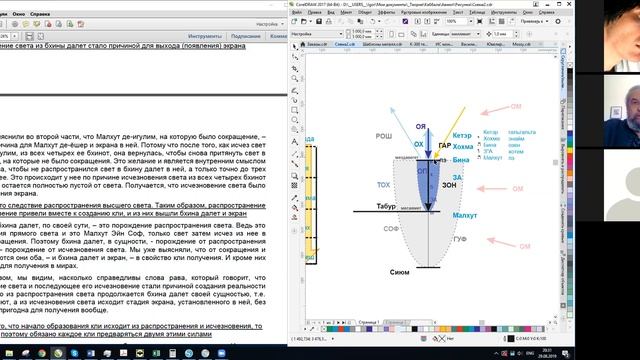Open the Окно menu in left window
Viewport: 640px width, 360px height.
coord(18,14)
